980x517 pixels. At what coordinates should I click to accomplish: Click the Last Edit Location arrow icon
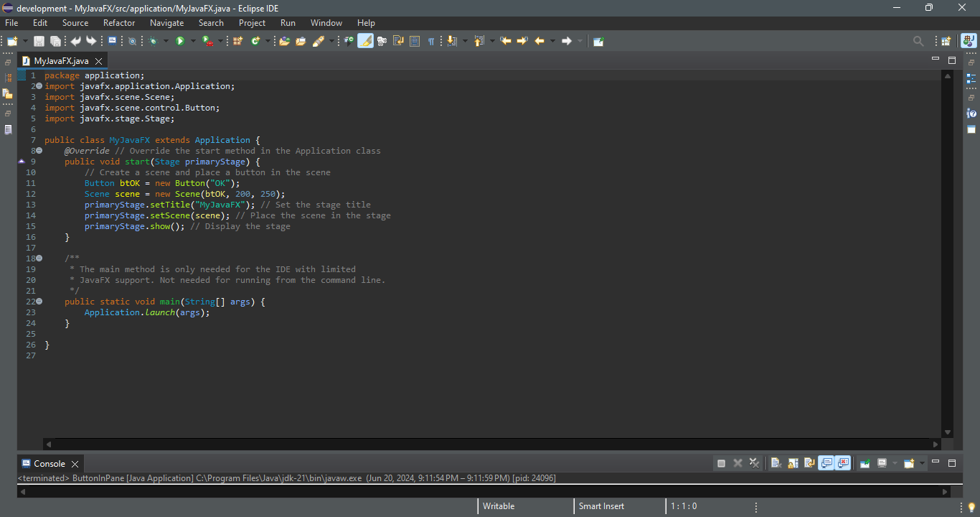point(505,41)
